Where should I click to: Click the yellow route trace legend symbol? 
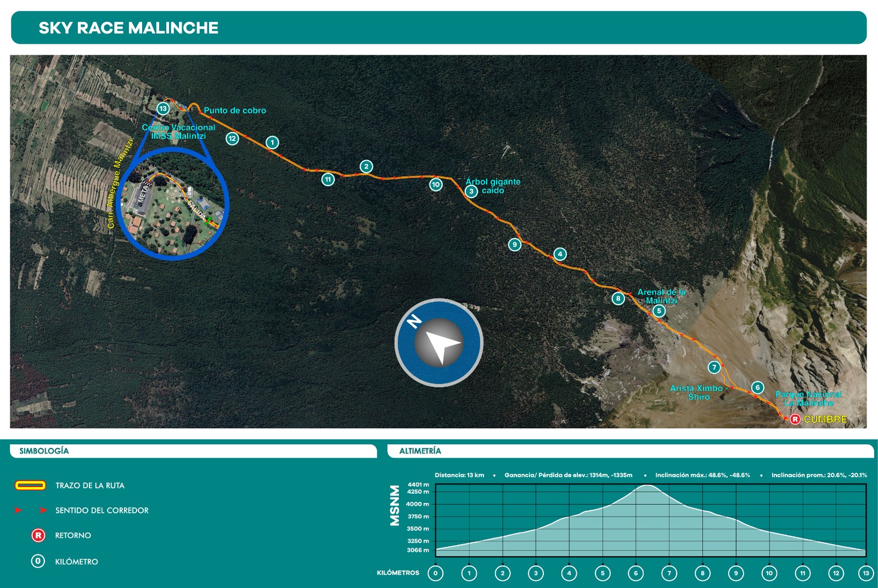click(x=30, y=485)
